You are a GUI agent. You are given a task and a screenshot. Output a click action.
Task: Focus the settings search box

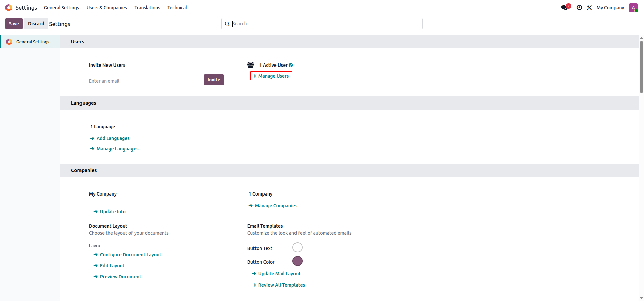(x=322, y=24)
